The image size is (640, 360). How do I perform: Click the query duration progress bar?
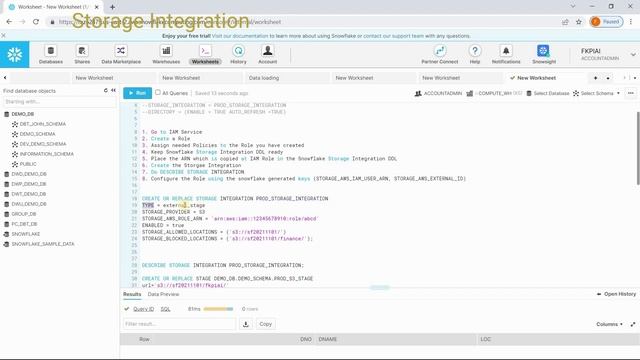(x=218, y=309)
